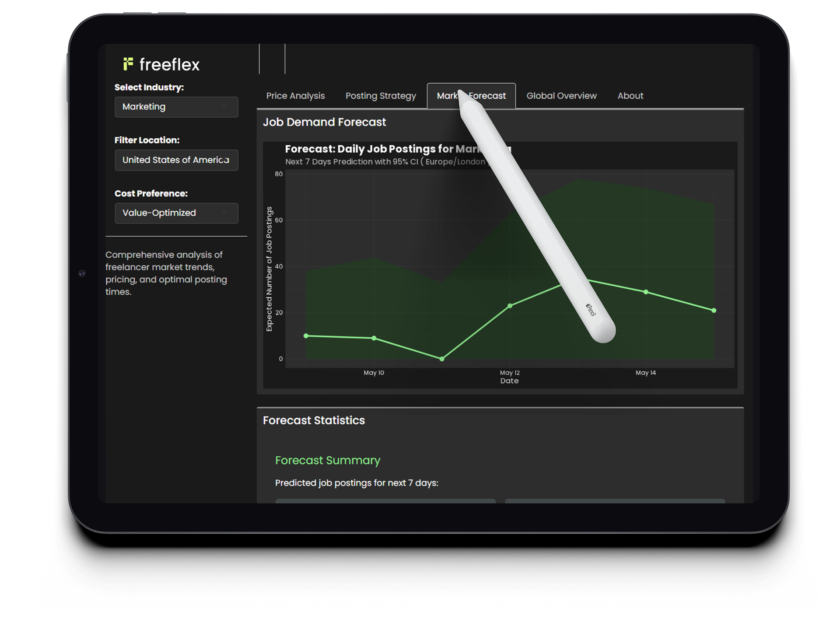Click the first forecast data point on chart
840x629 pixels.
click(x=306, y=336)
